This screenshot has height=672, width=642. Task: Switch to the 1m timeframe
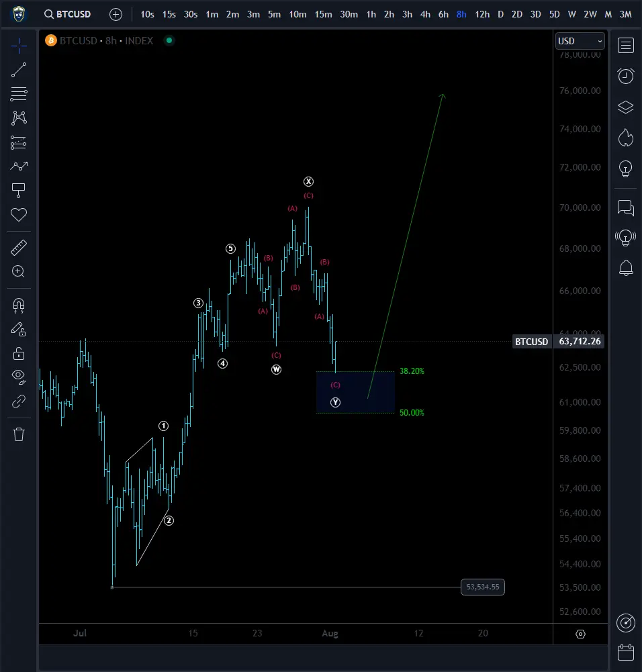click(212, 14)
